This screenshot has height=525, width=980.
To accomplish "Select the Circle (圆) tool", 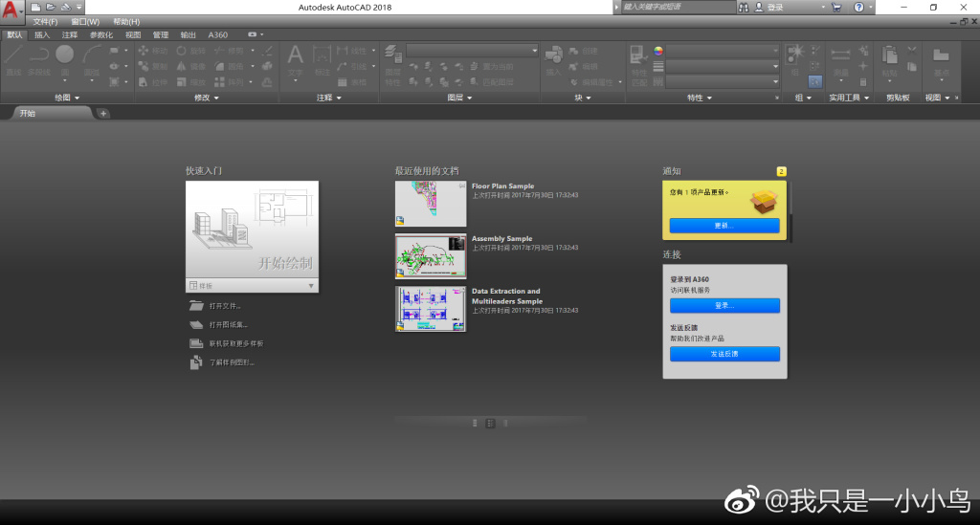I will point(64,60).
